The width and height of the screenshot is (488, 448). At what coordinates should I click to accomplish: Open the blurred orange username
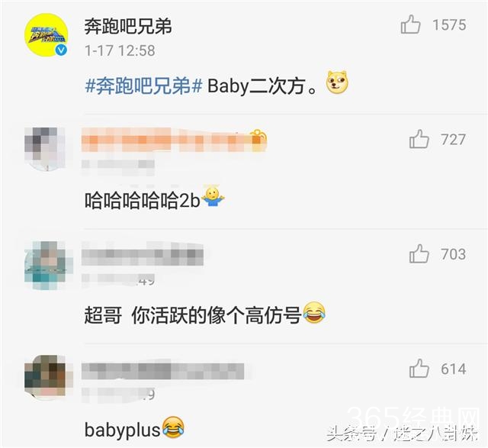174,140
